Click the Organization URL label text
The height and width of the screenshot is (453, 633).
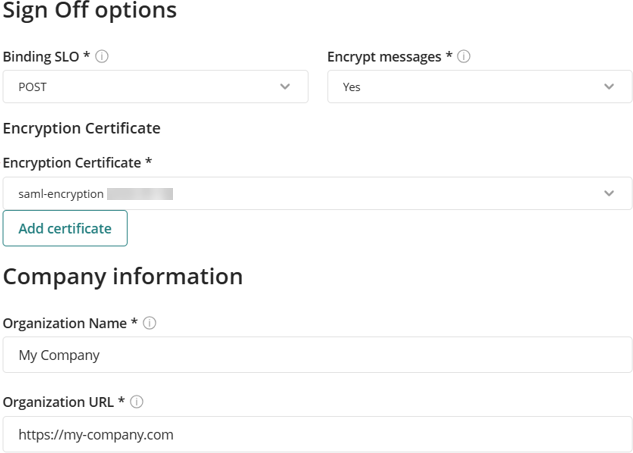pyautogui.click(x=59, y=402)
